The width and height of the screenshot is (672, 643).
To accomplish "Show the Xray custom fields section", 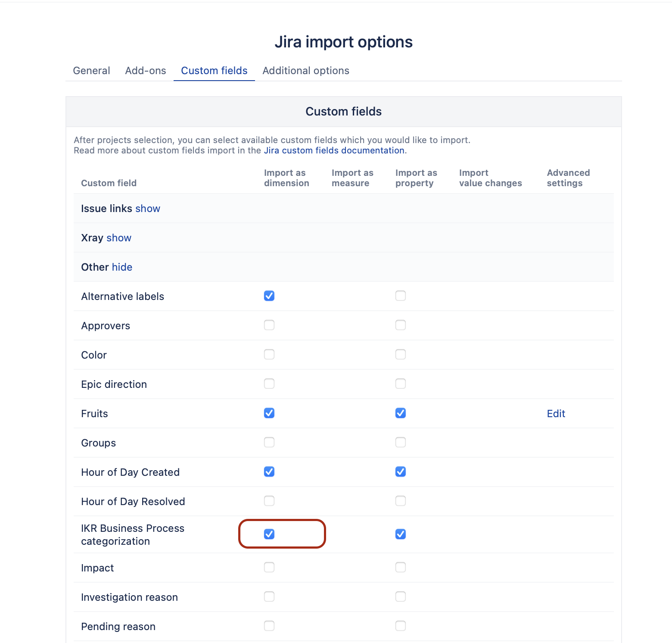I will click(119, 238).
